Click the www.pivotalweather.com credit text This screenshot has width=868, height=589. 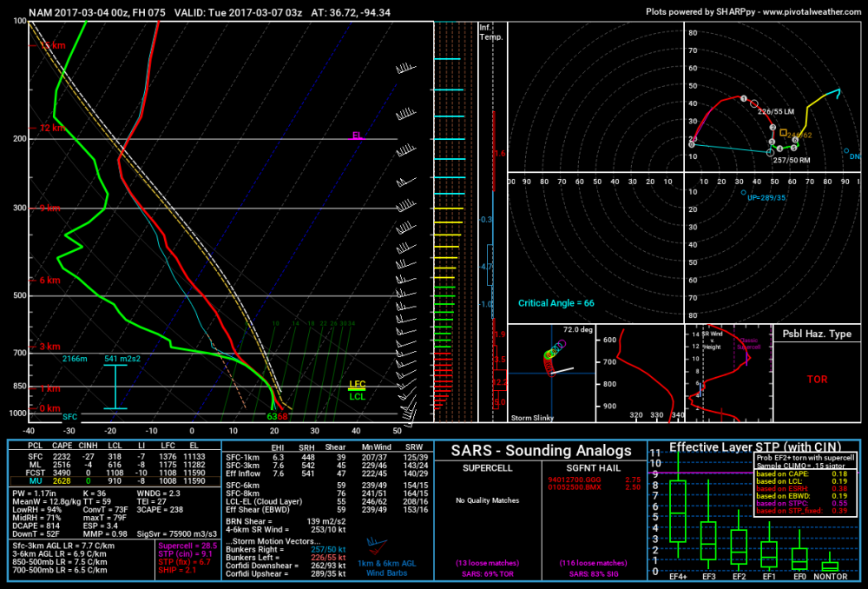point(812,11)
